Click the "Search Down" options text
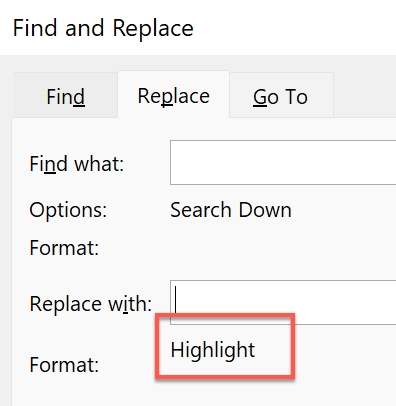 pyautogui.click(x=231, y=210)
